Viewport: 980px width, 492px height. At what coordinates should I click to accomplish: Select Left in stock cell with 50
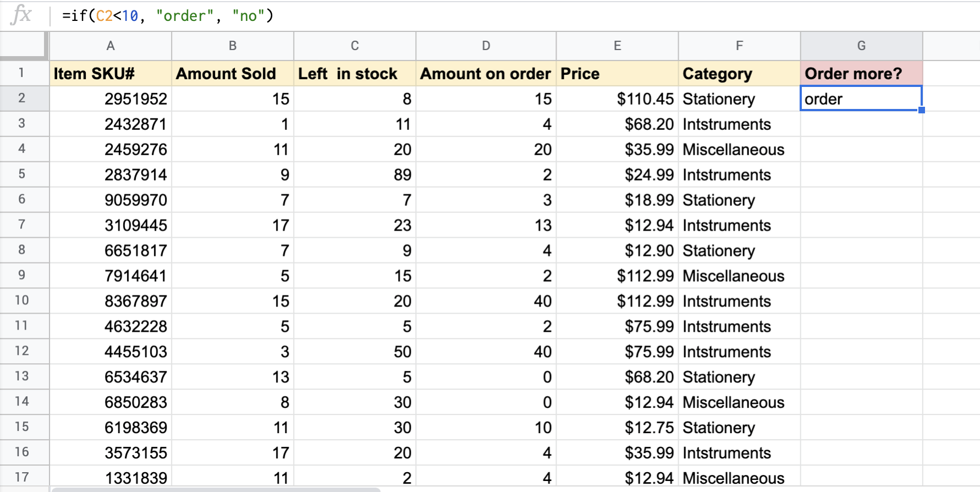[355, 352]
